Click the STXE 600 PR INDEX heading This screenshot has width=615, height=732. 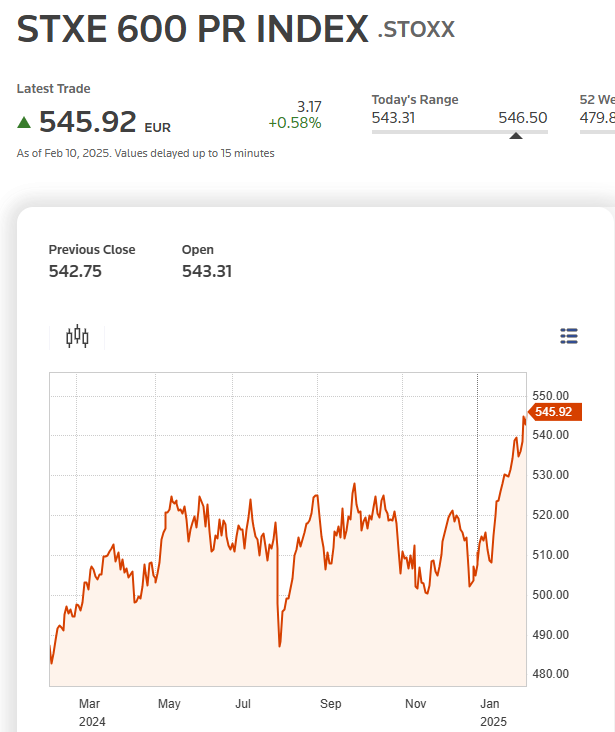(x=193, y=30)
